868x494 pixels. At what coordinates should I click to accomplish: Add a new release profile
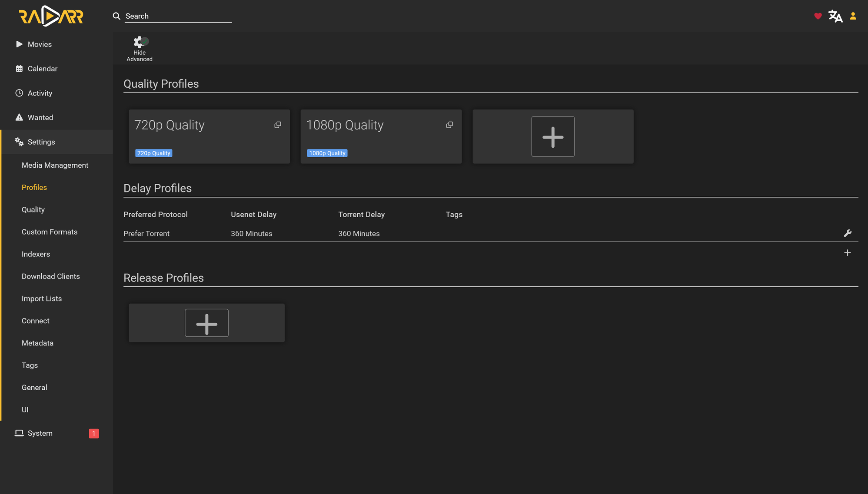pos(206,323)
